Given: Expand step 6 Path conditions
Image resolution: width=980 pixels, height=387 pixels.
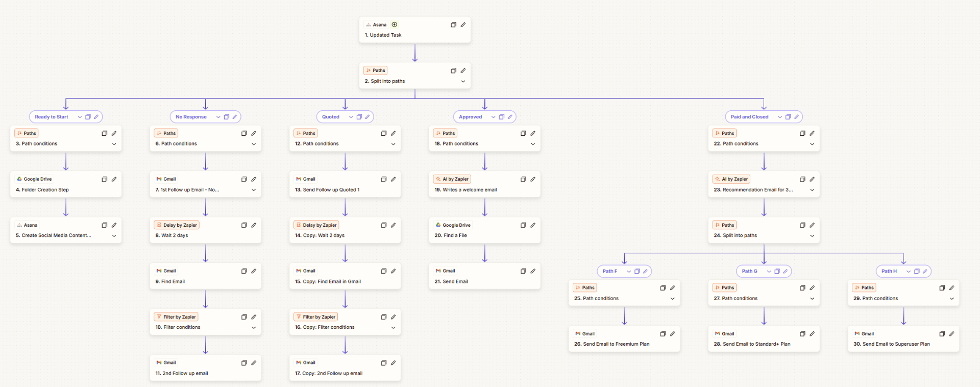Looking at the screenshot, I should tap(254, 144).
